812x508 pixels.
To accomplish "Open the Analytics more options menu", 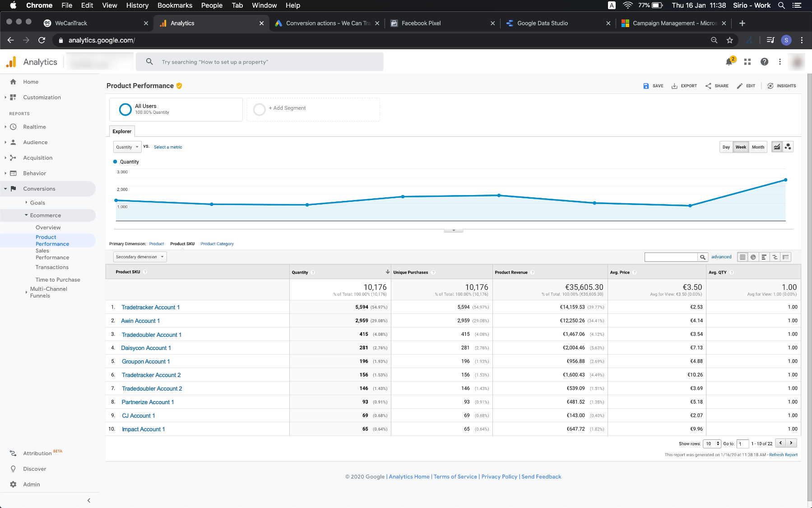I will [x=780, y=62].
